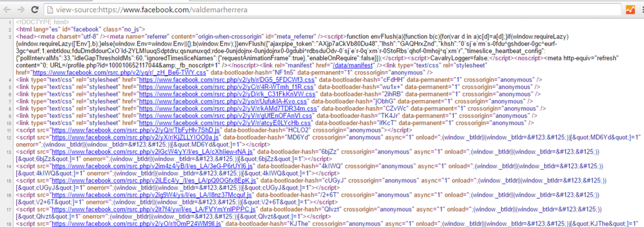The width and height of the screenshot is (644, 227).
Task: Open the orange chart extension icon
Action: pyautogui.click(x=630, y=10)
